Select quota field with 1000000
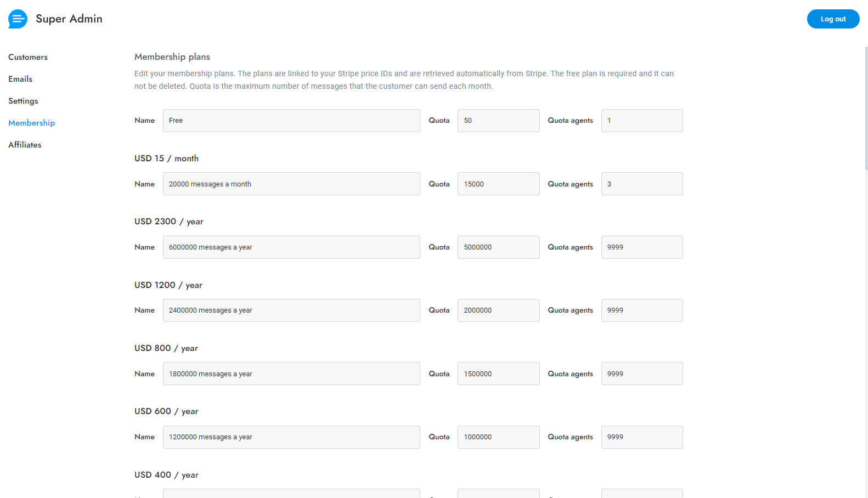Screen dimensions: 868x498 click(x=498, y=437)
